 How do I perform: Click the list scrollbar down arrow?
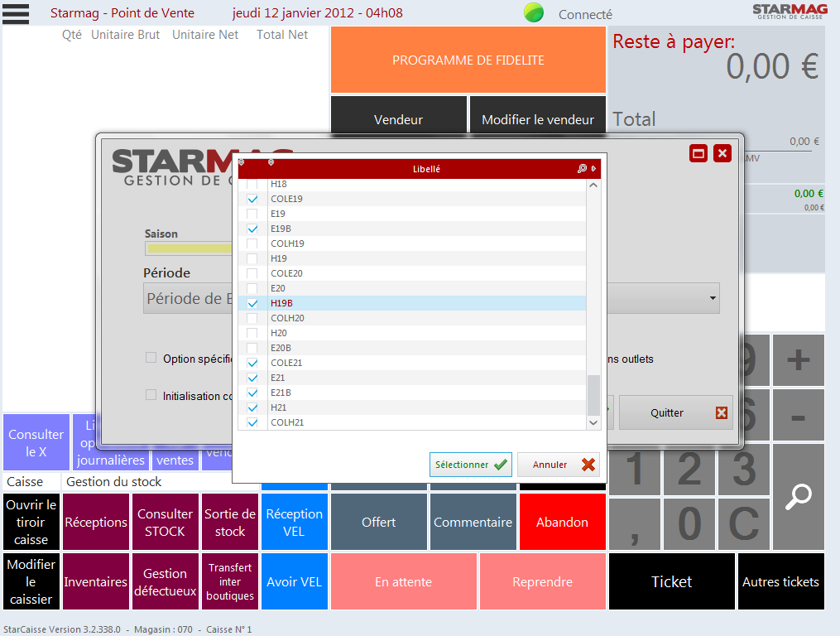point(593,423)
